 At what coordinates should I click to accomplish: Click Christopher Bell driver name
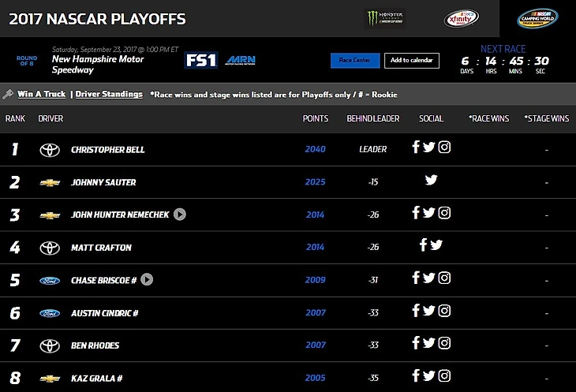(107, 150)
